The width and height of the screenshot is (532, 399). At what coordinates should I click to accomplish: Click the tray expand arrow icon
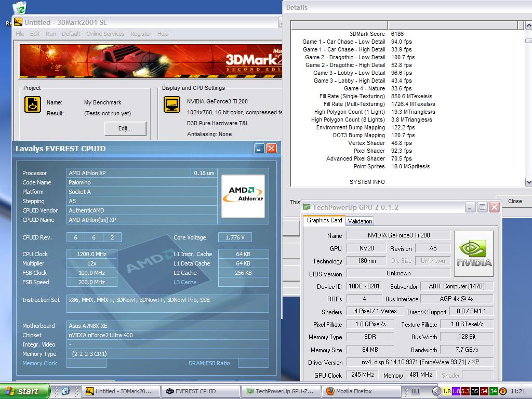436,391
